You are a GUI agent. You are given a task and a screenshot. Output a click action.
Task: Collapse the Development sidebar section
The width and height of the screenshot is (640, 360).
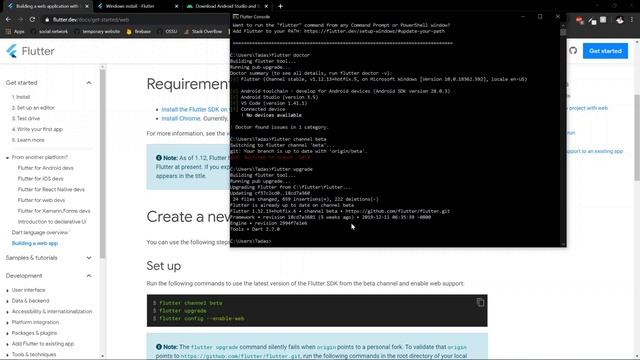tap(89, 276)
